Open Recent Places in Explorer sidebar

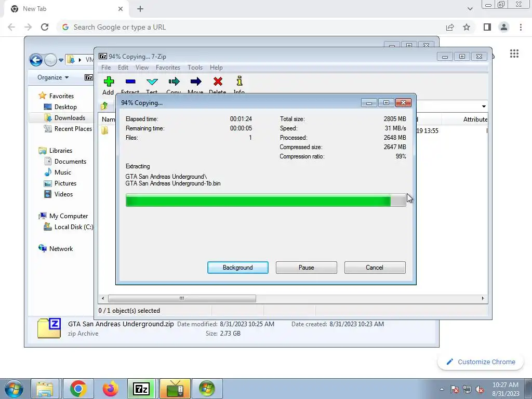(x=73, y=129)
